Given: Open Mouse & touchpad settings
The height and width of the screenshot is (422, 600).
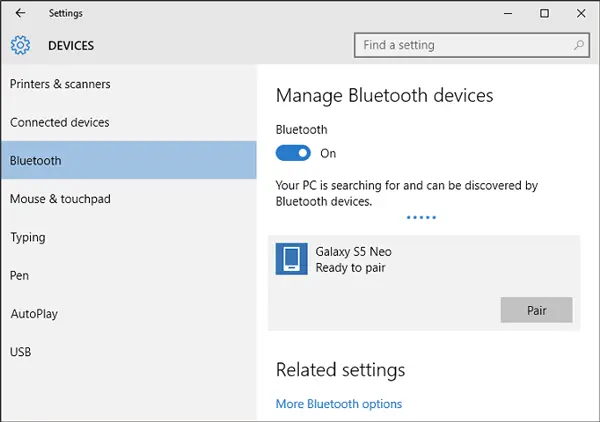Looking at the screenshot, I should click(60, 199).
